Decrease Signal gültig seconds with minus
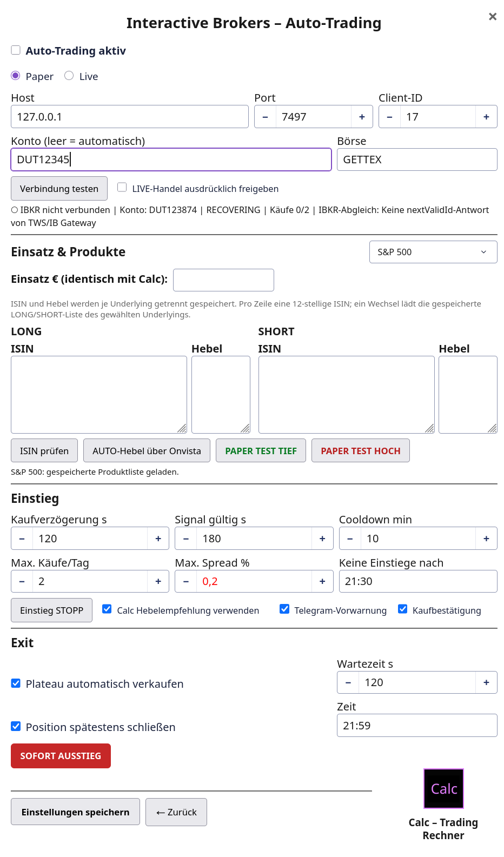This screenshot has height=857, width=504. 186,539
